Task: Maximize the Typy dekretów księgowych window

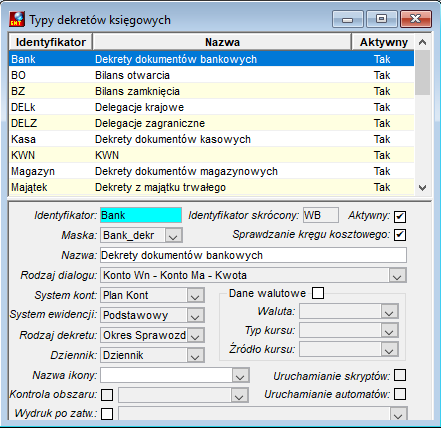Action: pyautogui.click(x=382, y=19)
